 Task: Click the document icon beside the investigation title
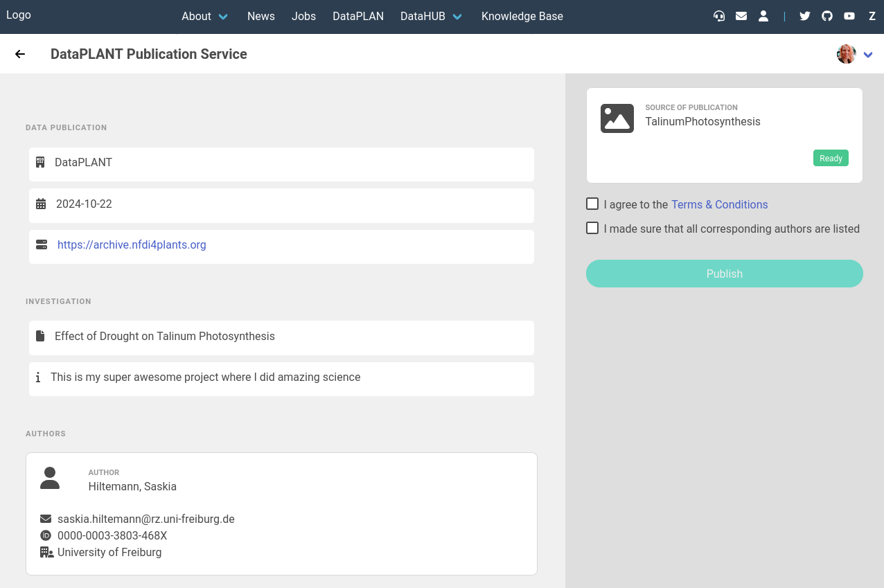[40, 336]
